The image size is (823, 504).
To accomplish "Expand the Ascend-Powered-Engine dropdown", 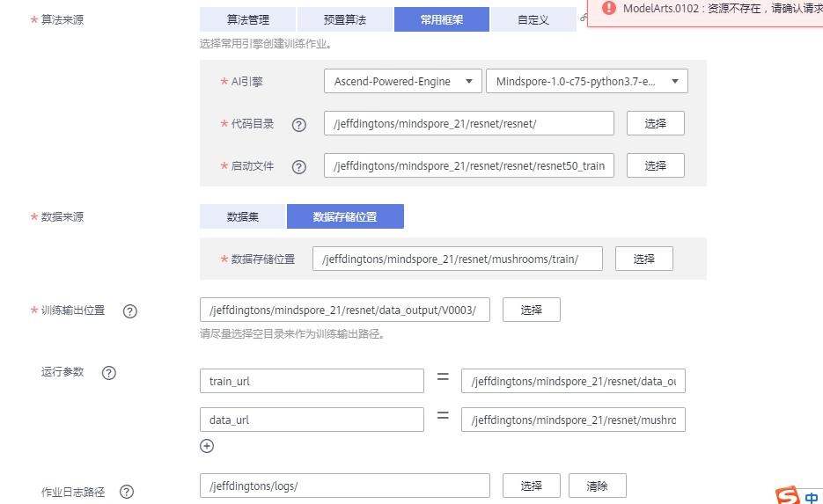I will 403,81.
